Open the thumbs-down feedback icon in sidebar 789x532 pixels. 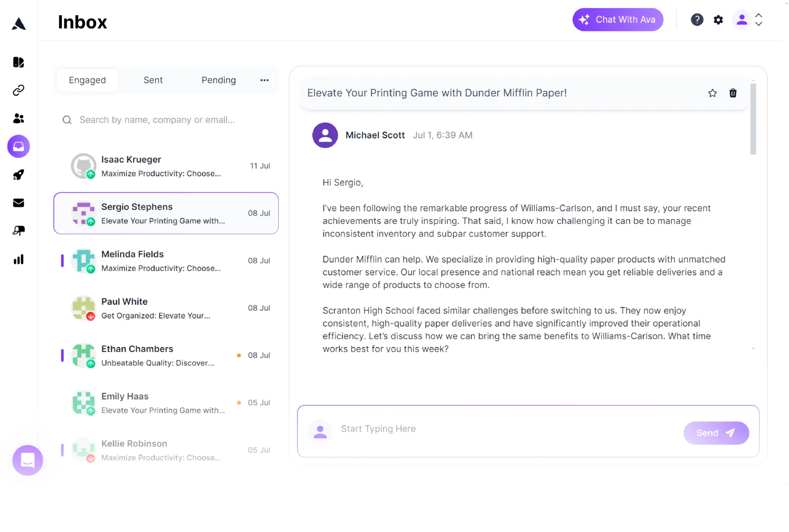coord(19,231)
